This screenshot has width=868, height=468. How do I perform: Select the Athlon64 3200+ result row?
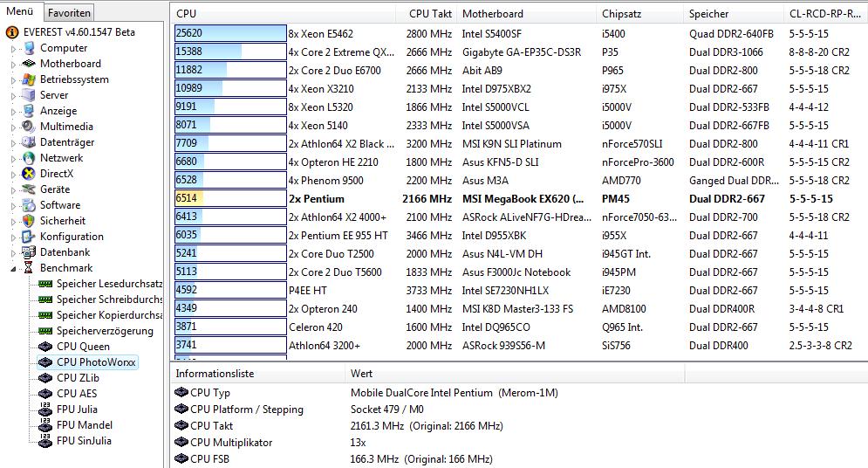[519, 346]
